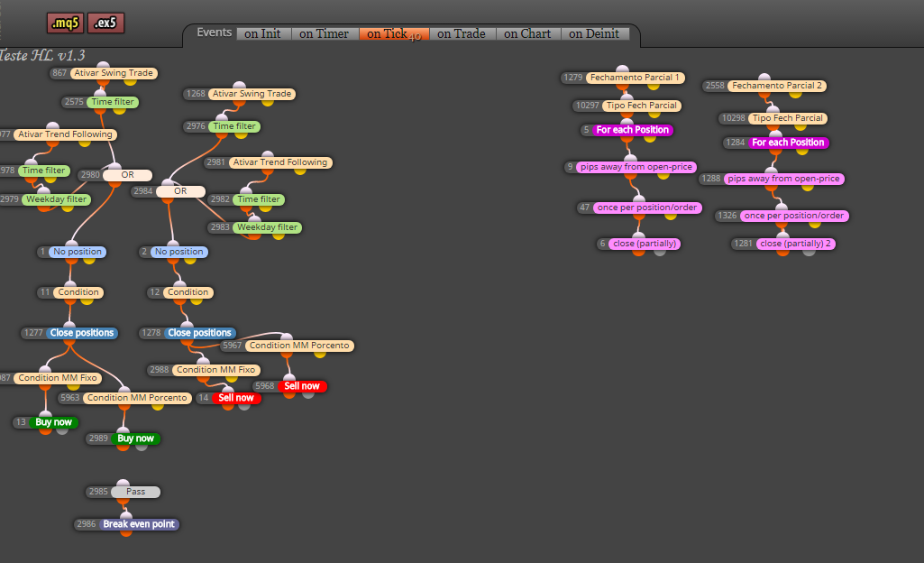
Task: Select the on Tick events tab
Action: coord(394,33)
